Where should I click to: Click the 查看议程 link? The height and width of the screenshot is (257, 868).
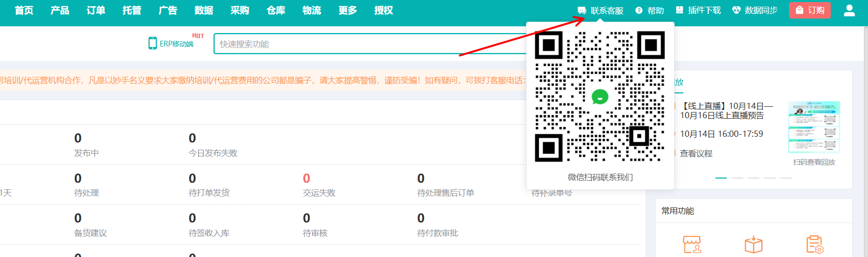click(696, 153)
